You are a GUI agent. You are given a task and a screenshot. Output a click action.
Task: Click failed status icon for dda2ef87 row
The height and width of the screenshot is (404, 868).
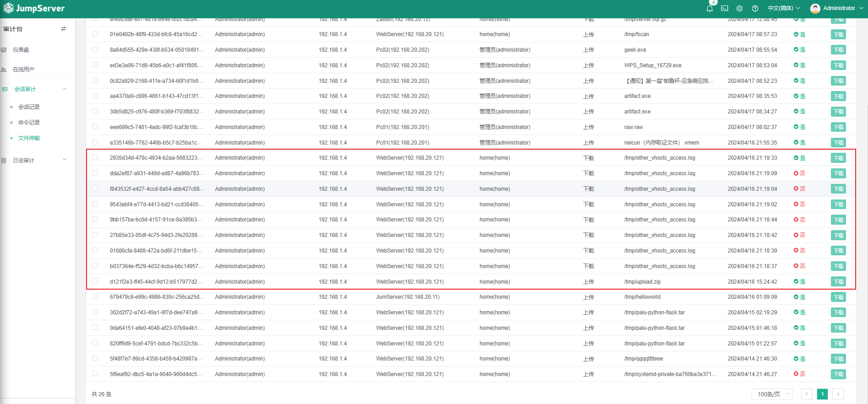(x=796, y=173)
